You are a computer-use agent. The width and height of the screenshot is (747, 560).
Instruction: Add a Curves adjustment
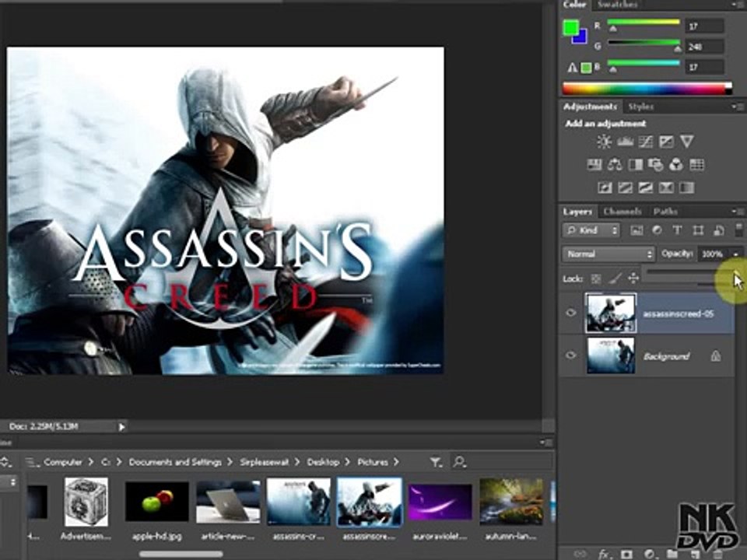coord(646,142)
